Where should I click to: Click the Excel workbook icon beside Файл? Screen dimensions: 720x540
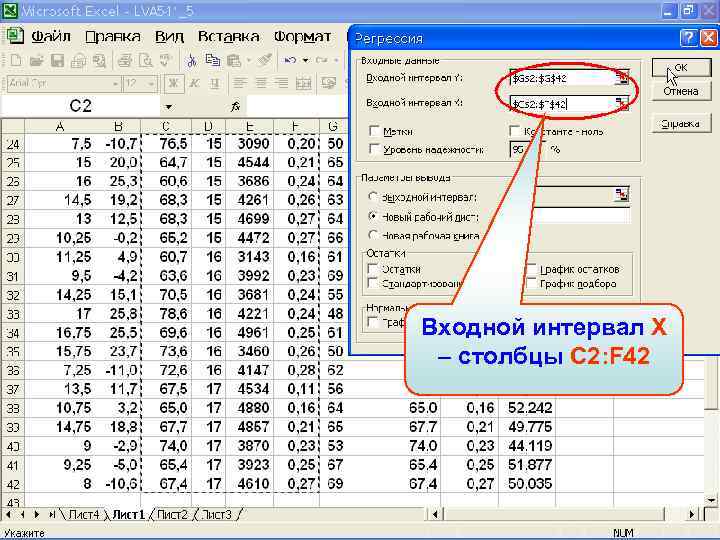pos(14,36)
